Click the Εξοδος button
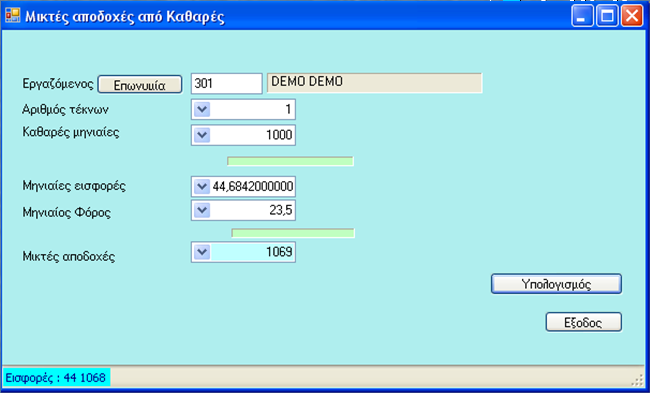 point(584,322)
